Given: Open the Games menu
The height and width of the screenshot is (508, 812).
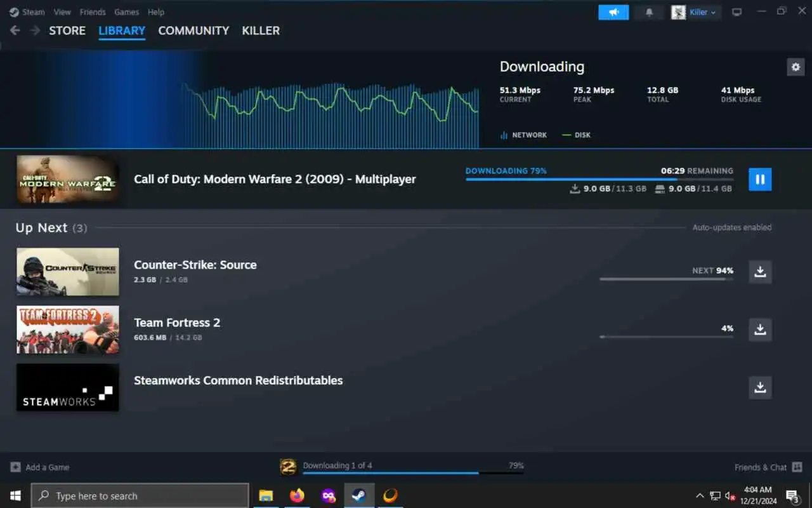Looking at the screenshot, I should (127, 12).
